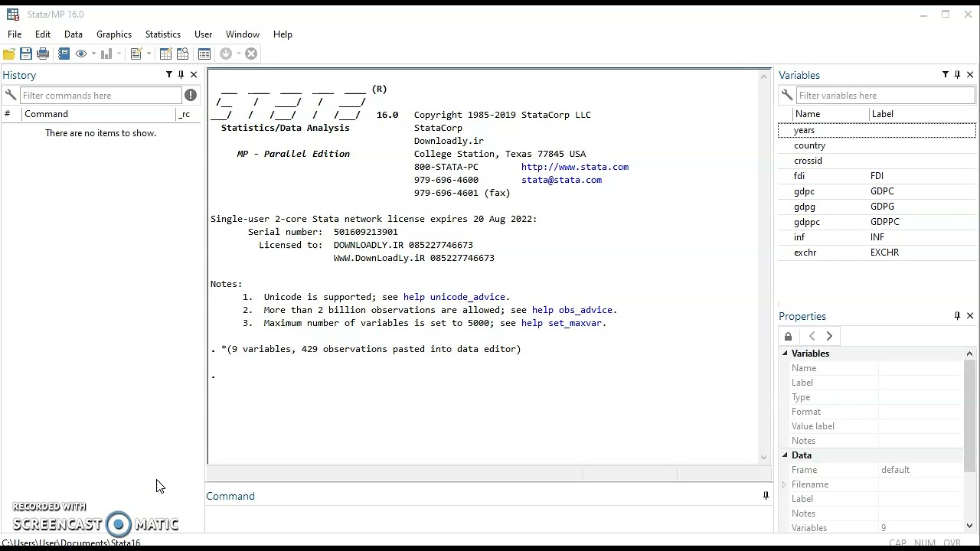The image size is (980, 551).
Task: Open the Do-file Editor icon
Action: point(136,54)
